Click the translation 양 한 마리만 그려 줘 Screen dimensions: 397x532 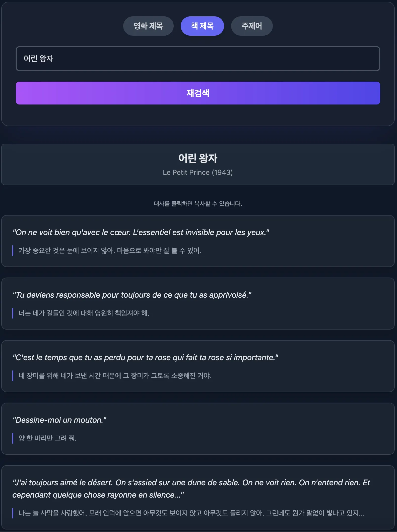click(x=48, y=438)
